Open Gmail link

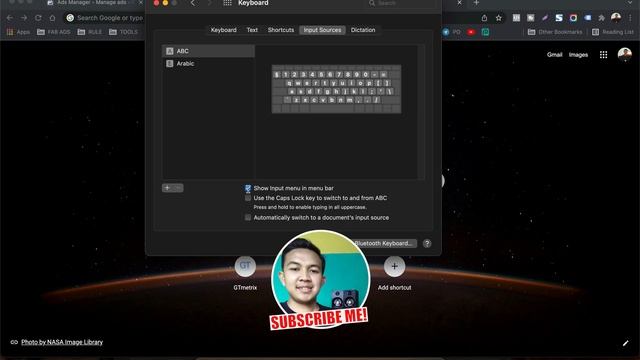pos(554,54)
